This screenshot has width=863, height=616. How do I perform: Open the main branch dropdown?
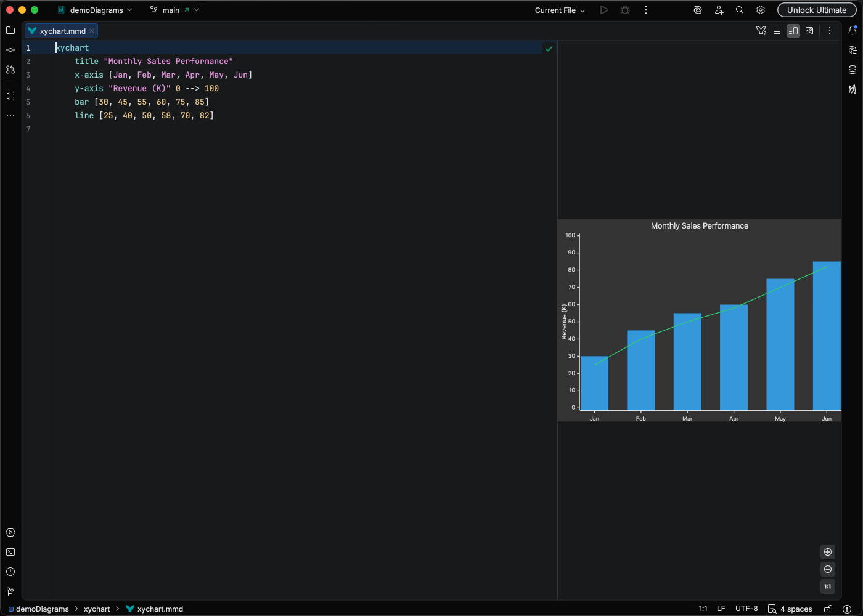coord(174,10)
